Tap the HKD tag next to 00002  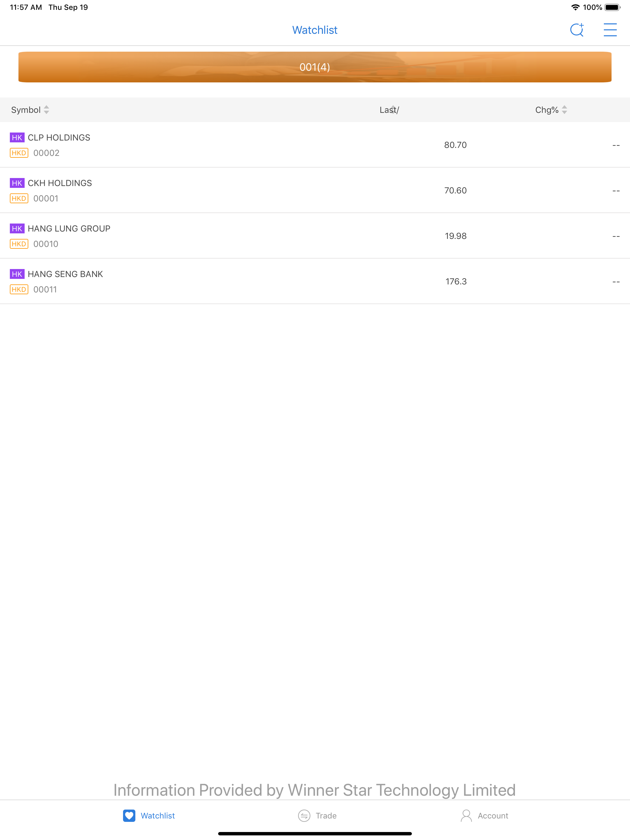click(19, 153)
